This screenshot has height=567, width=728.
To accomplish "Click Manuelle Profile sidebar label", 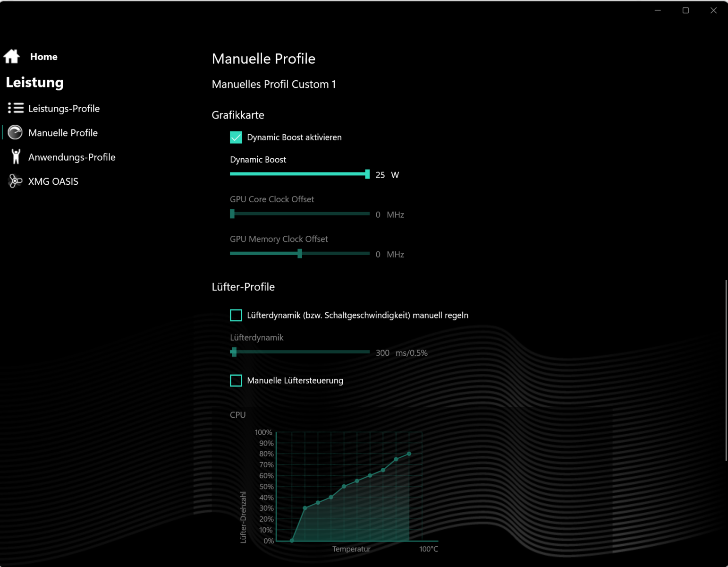I will tap(63, 133).
